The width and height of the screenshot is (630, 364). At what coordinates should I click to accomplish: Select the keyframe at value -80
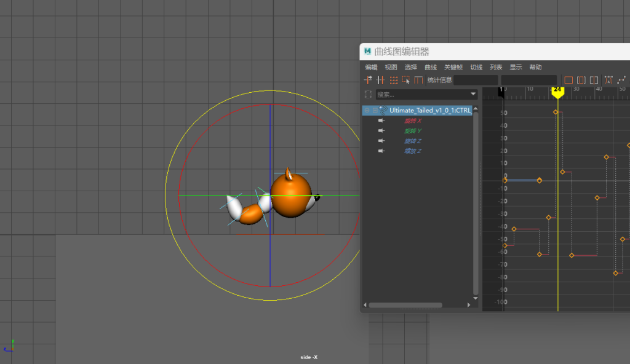(616, 273)
